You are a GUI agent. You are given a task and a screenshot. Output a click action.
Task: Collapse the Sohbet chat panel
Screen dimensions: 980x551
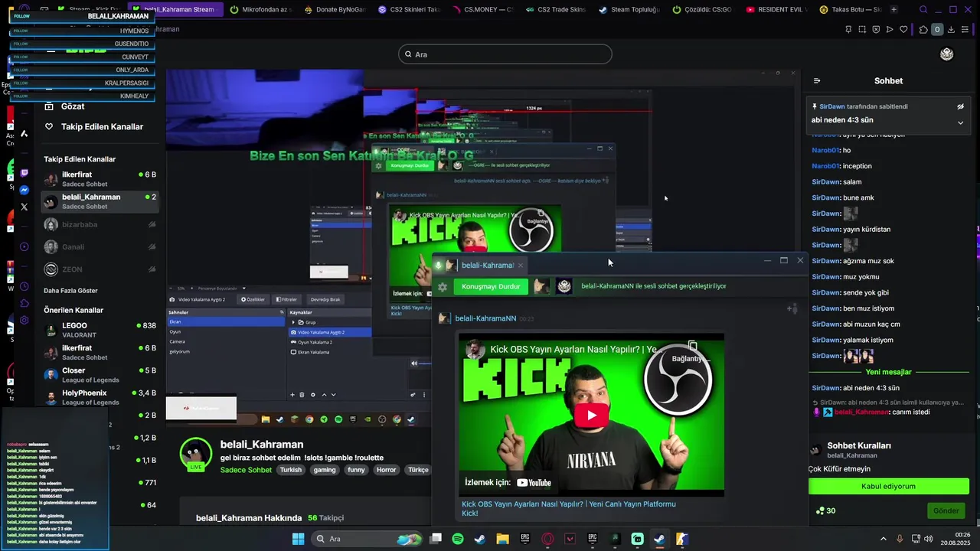817,80
